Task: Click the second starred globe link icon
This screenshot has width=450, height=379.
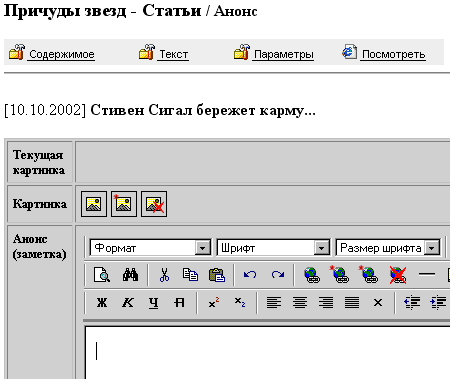Action: (369, 275)
